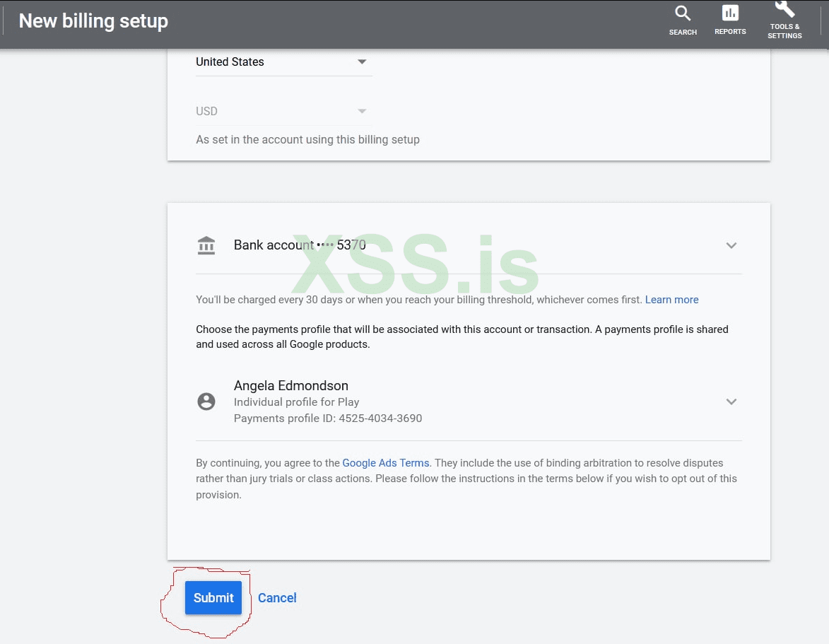Expand the Bank account chevron
Image resolution: width=829 pixels, height=644 pixels.
(x=731, y=245)
